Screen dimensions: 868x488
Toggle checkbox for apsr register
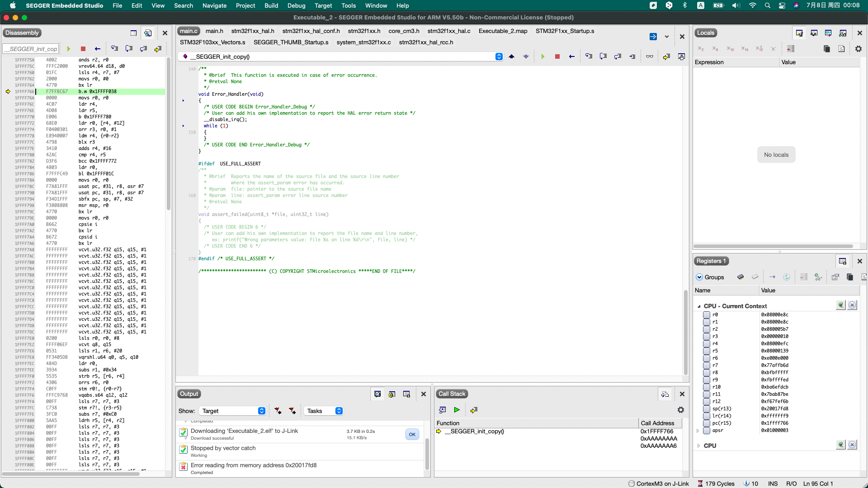click(x=707, y=430)
